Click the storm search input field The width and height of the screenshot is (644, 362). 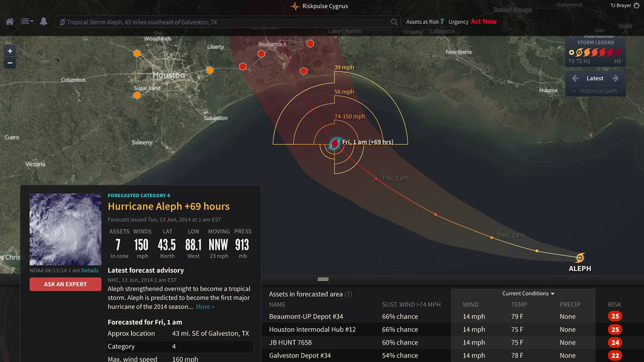(228, 22)
